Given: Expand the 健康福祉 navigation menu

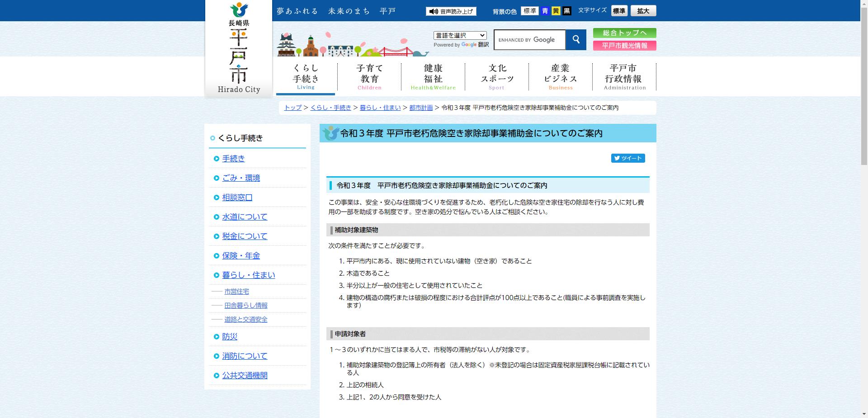Looking at the screenshot, I should tap(432, 76).
